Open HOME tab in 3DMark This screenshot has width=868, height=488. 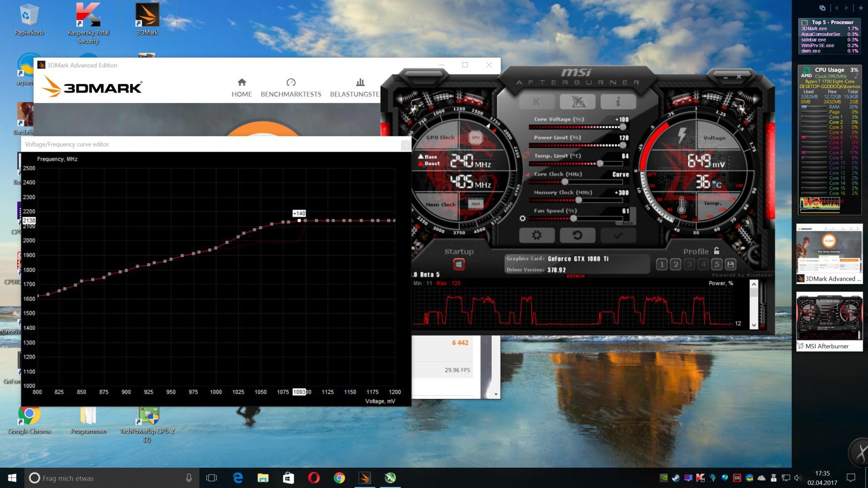[242, 88]
